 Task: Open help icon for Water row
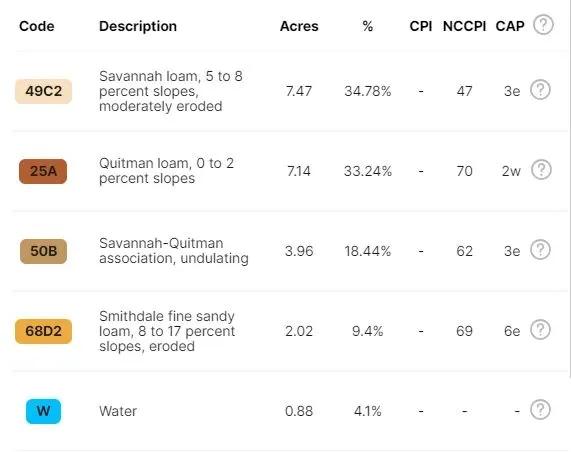(x=540, y=410)
